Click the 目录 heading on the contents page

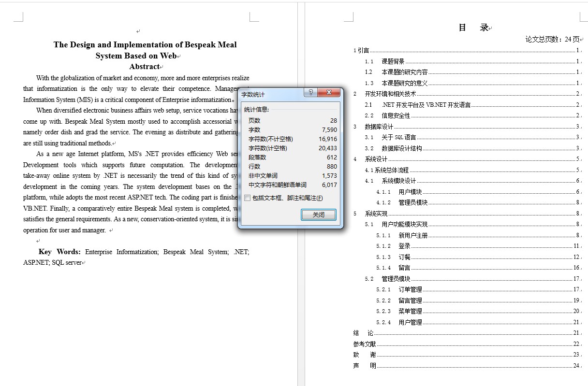point(474,28)
